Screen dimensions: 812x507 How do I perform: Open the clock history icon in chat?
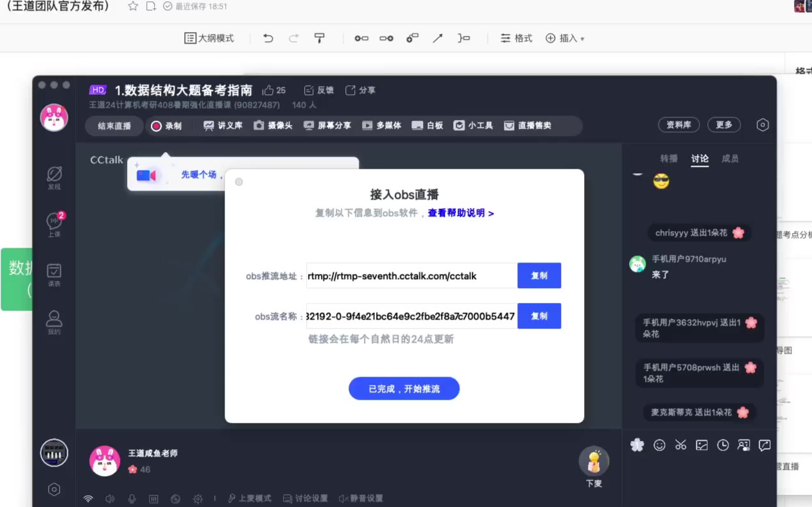click(x=723, y=445)
